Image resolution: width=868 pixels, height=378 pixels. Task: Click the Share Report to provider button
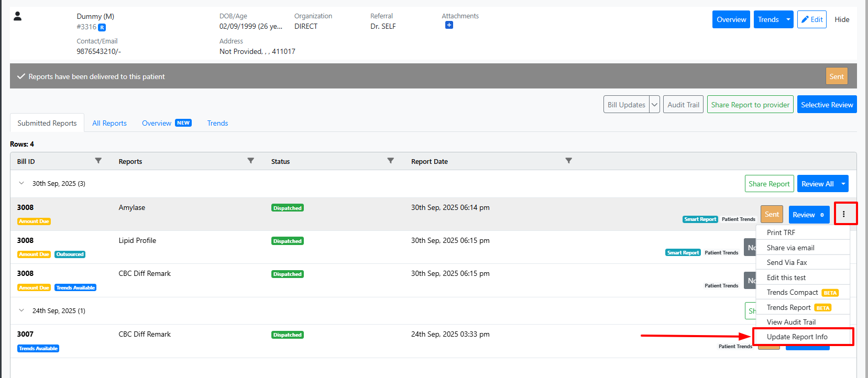(750, 105)
